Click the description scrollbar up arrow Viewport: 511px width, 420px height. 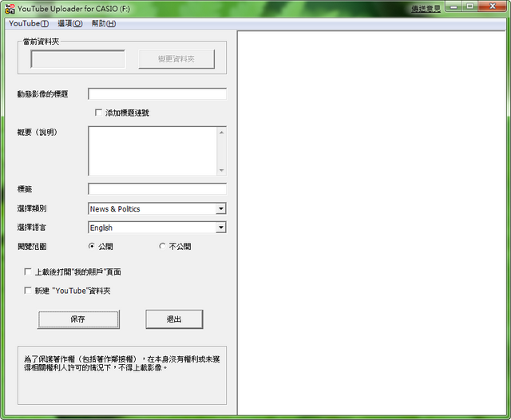pyautogui.click(x=222, y=133)
